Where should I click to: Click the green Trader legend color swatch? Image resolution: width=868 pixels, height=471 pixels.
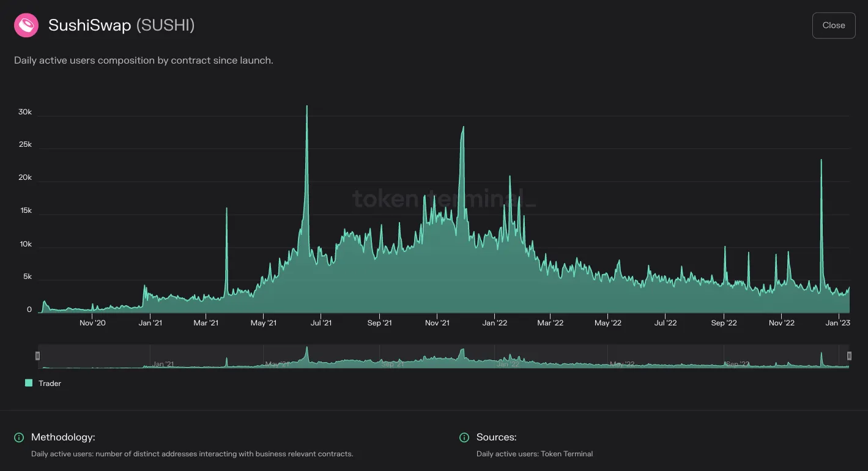point(28,383)
